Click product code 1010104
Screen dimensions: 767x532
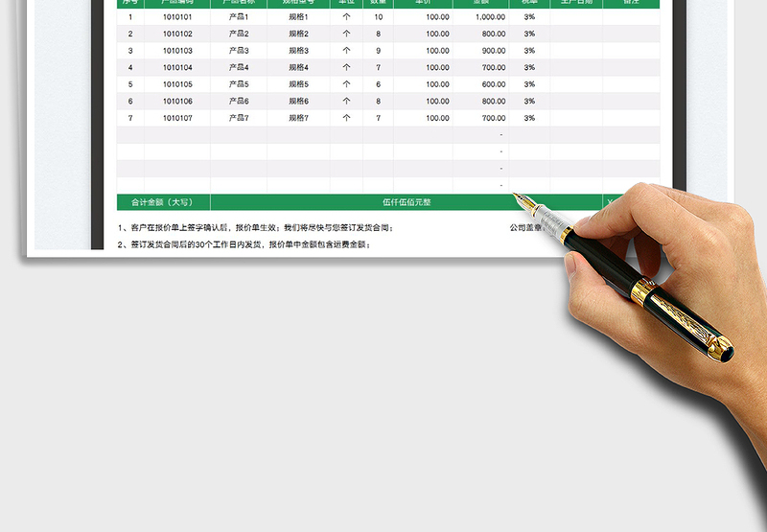pyautogui.click(x=177, y=68)
